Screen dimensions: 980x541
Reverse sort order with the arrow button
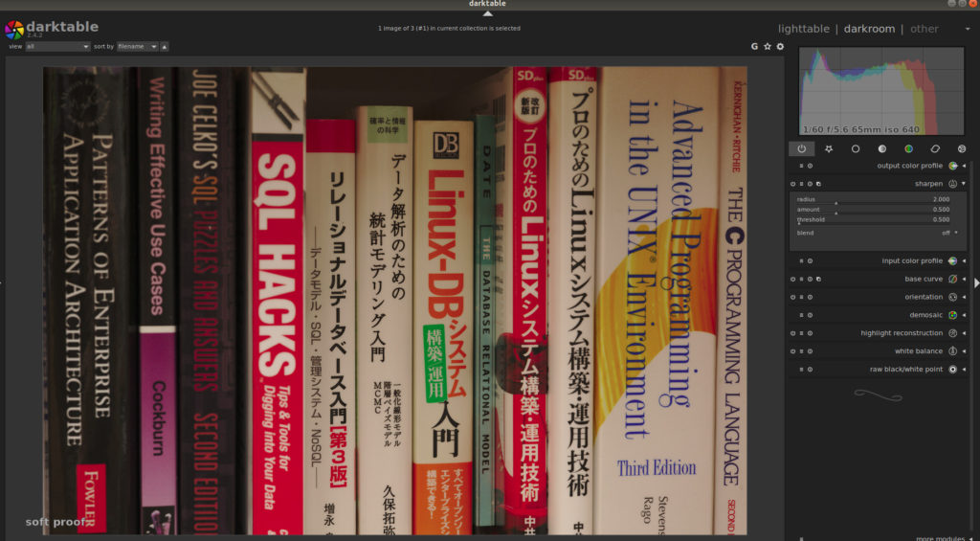(x=165, y=46)
